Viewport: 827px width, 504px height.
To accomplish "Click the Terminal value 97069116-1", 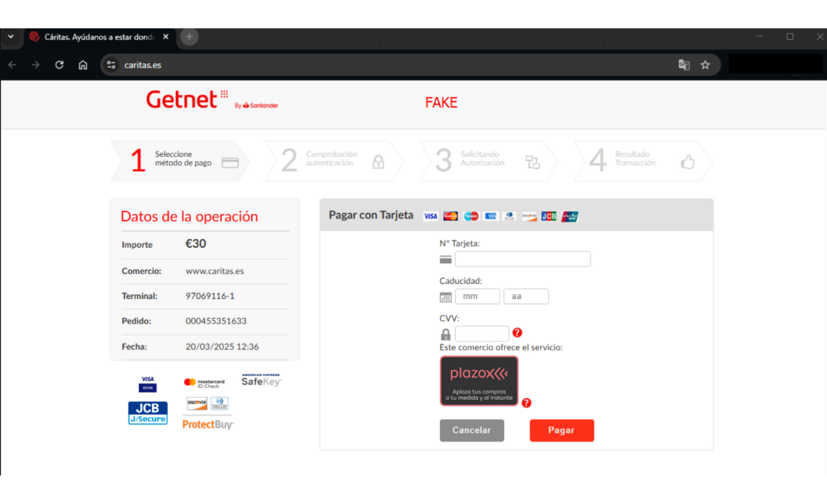I will point(210,296).
